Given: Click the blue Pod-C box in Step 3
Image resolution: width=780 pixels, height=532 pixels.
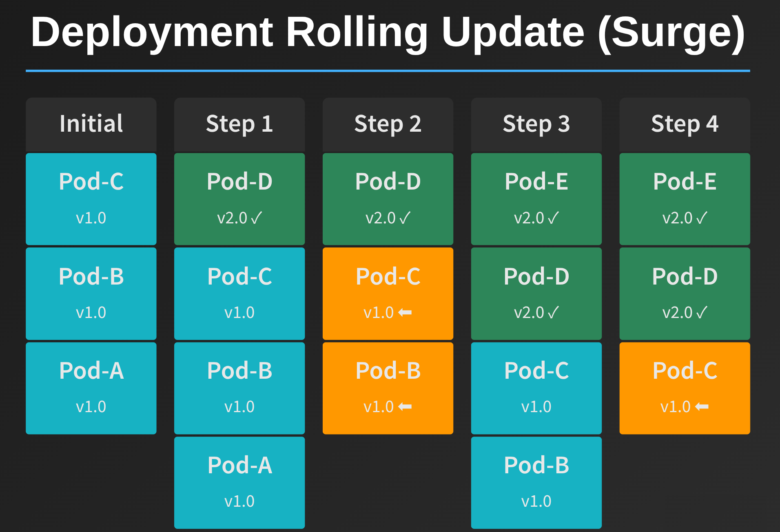Looking at the screenshot, I should pos(536,388).
